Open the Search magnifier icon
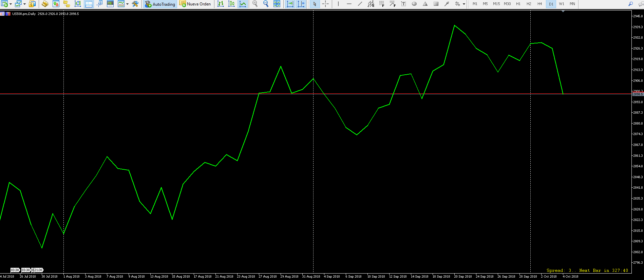 [x=630, y=4]
